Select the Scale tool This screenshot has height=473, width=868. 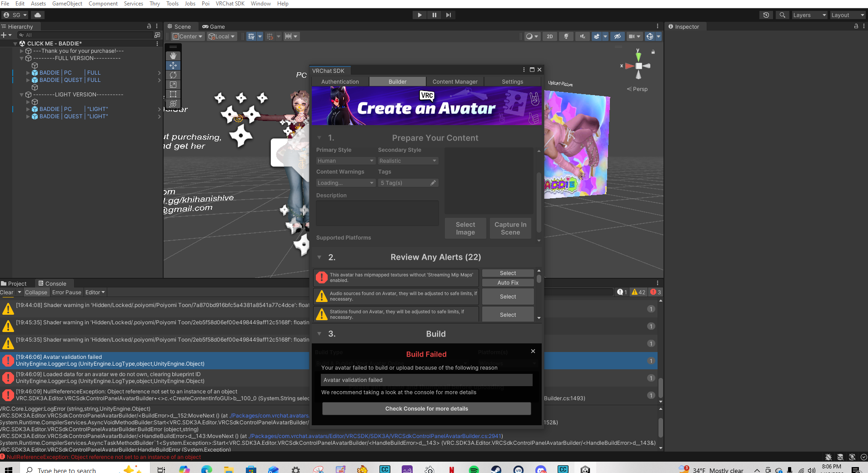pos(173,85)
